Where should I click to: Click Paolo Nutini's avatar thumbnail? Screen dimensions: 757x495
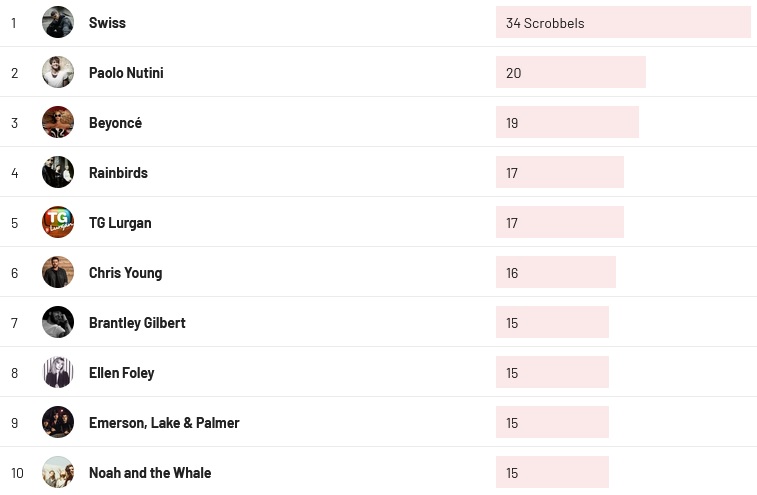(58, 72)
